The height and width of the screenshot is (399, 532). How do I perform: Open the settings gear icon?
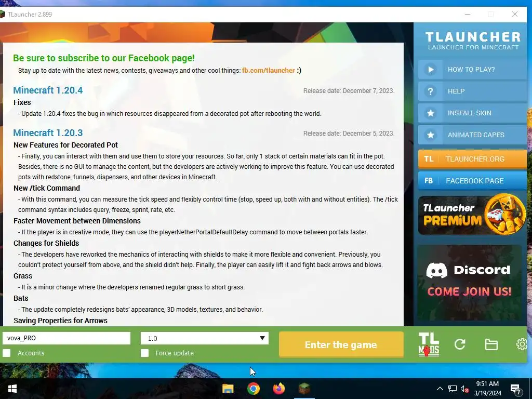522,344
